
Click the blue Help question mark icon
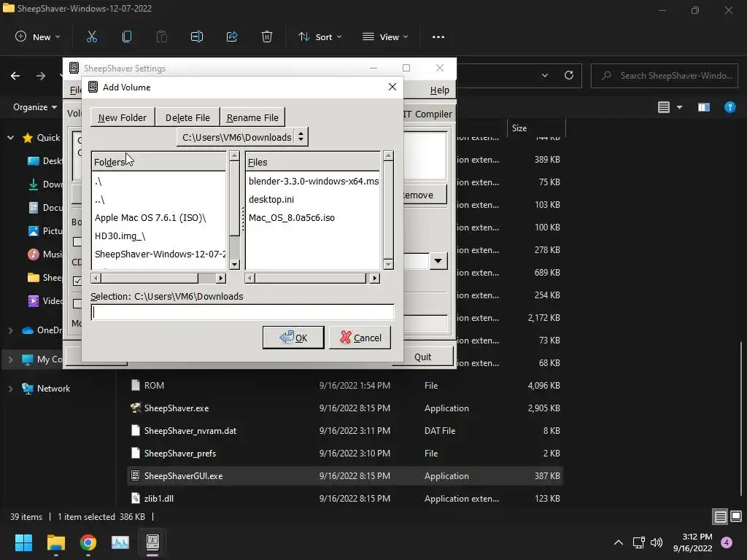tap(729, 107)
